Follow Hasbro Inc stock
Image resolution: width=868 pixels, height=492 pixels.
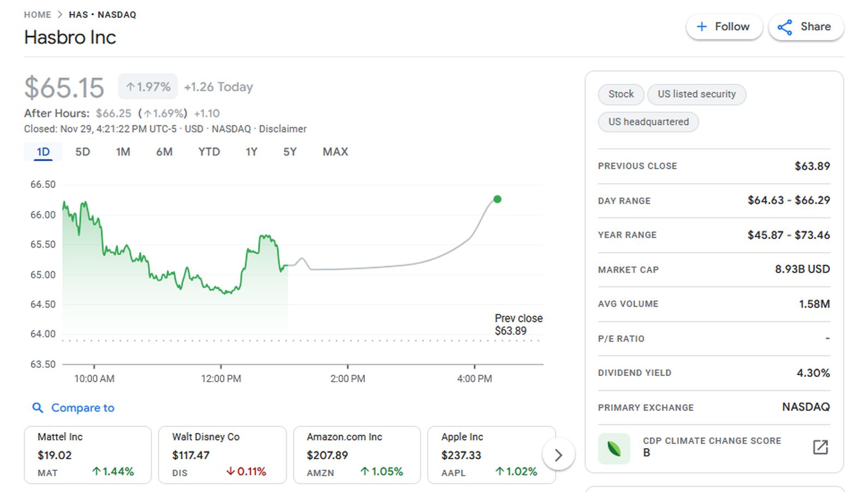[x=724, y=27]
